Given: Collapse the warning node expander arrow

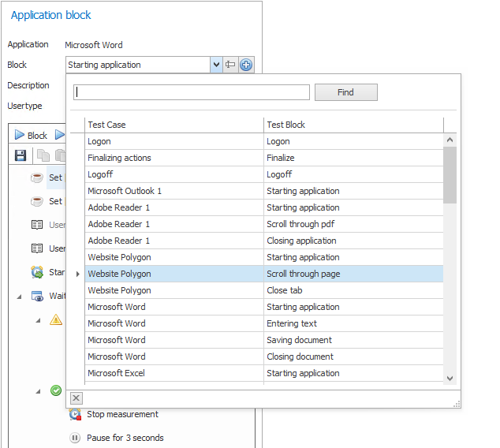Looking at the screenshot, I should (x=38, y=320).
